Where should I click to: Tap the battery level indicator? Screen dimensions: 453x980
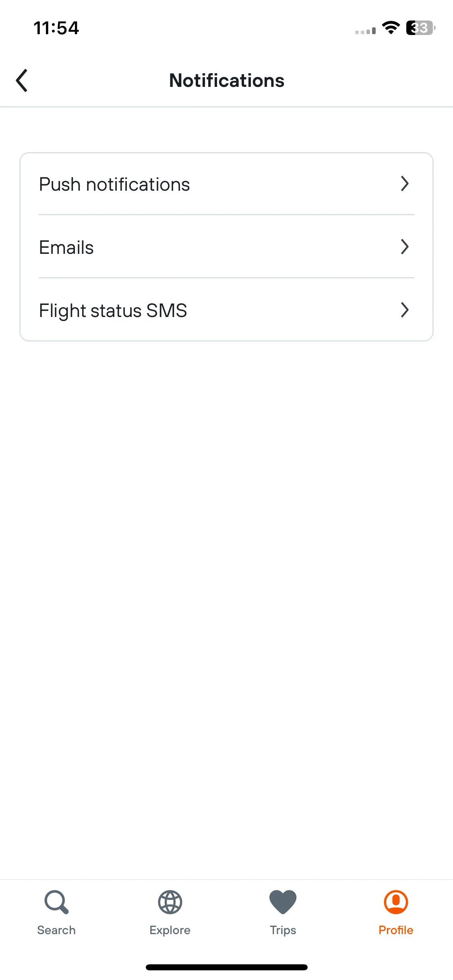tap(420, 28)
